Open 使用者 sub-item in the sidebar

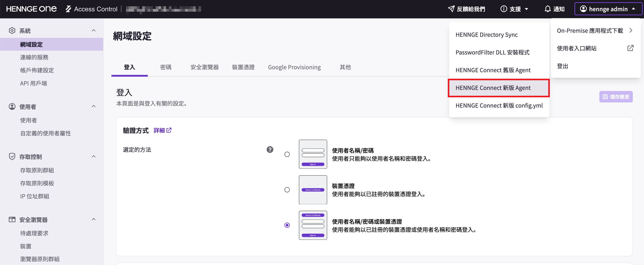pos(52,120)
